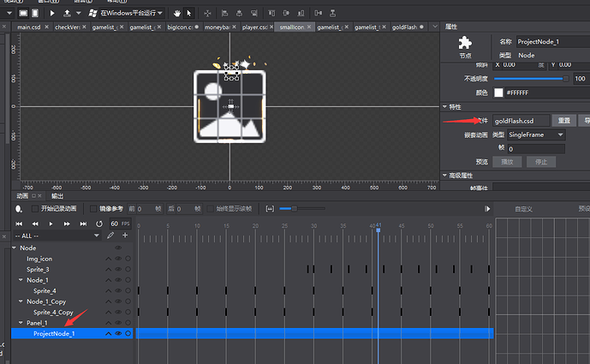Click the frame fit icon beside zoom slider

coord(270,208)
